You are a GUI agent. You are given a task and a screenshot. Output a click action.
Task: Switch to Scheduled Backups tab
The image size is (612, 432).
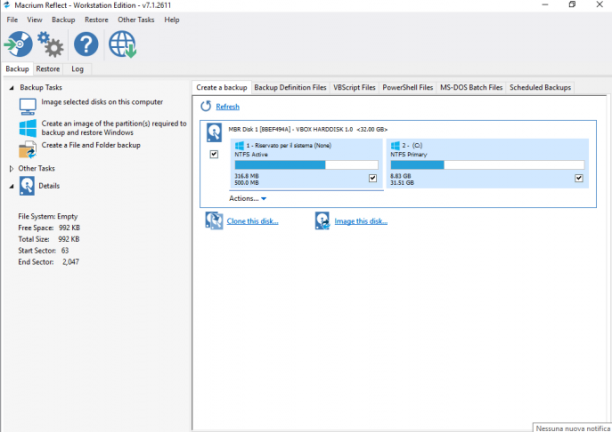540,87
